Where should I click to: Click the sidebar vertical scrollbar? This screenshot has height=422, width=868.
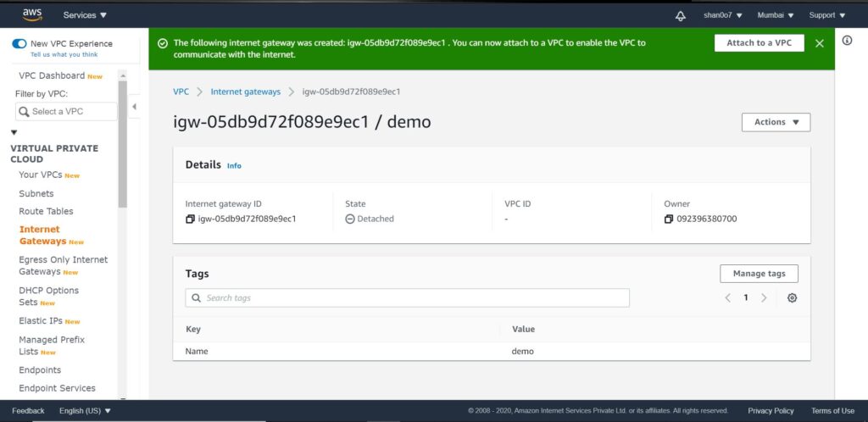[x=122, y=144]
